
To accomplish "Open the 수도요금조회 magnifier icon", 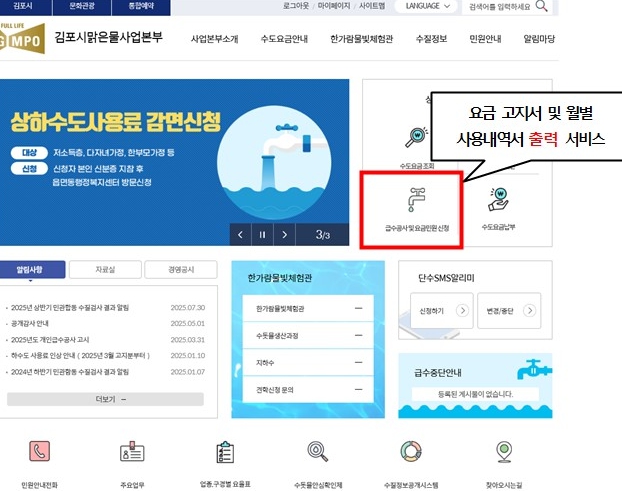I will tap(417, 136).
